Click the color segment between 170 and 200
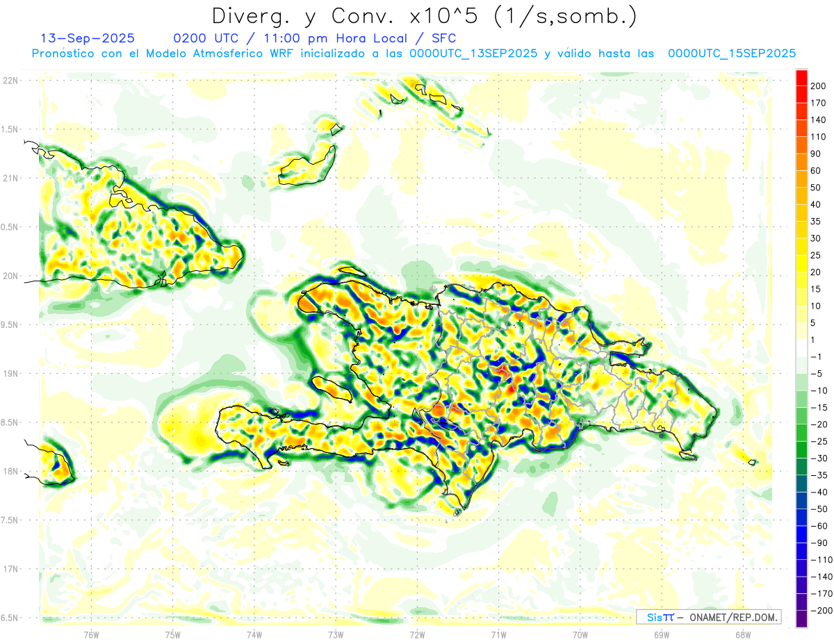Screen dimensions: 834x644 point(801,94)
